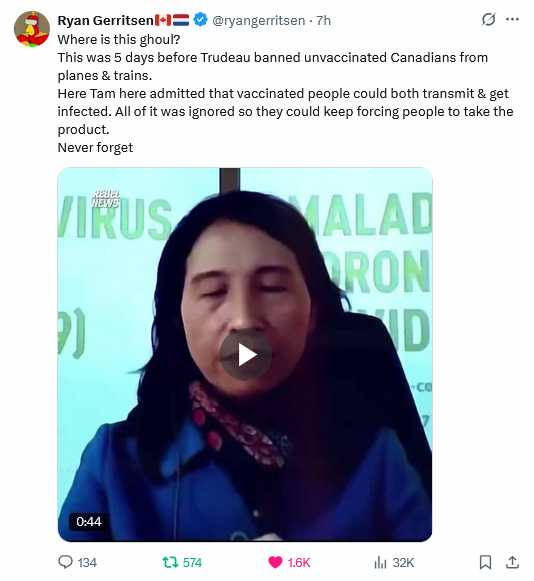Play the video with center play button
Image resolution: width=534 pixels, height=581 pixels.
246,355
